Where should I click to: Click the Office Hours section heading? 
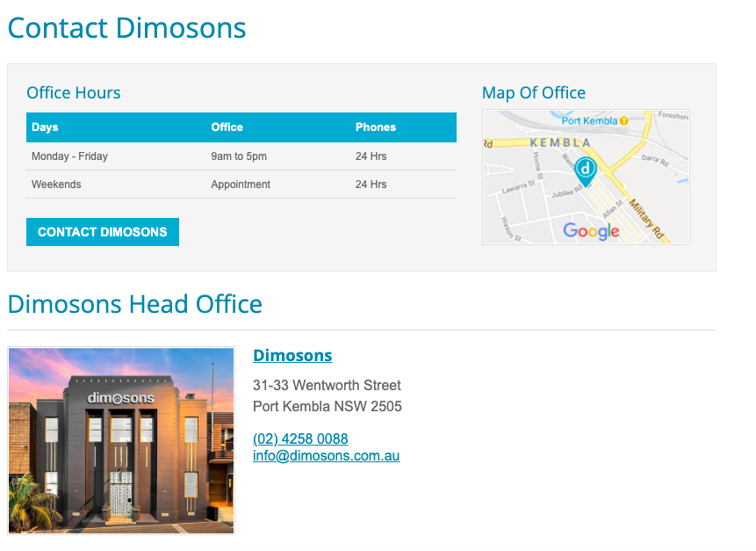click(73, 92)
